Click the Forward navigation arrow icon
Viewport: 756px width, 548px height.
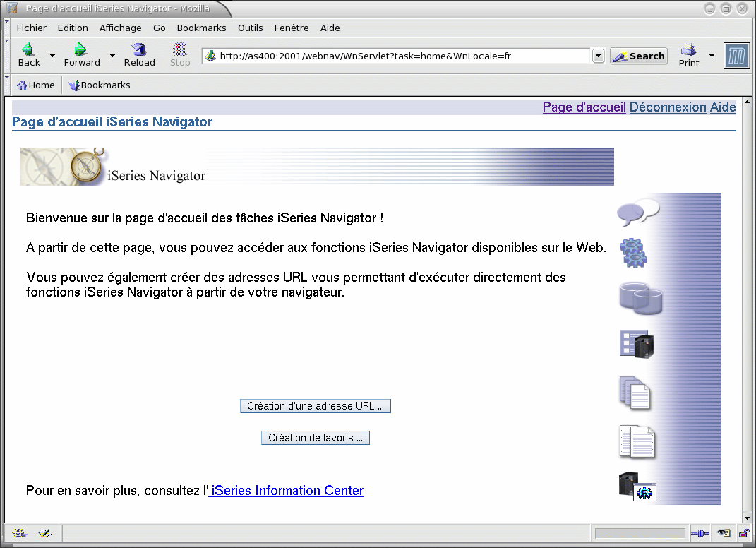80,49
